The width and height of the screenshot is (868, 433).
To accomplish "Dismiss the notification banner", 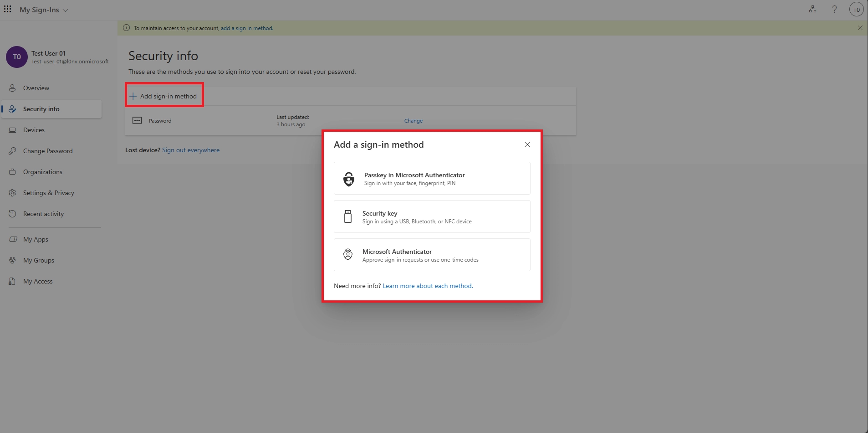I will coord(860,28).
